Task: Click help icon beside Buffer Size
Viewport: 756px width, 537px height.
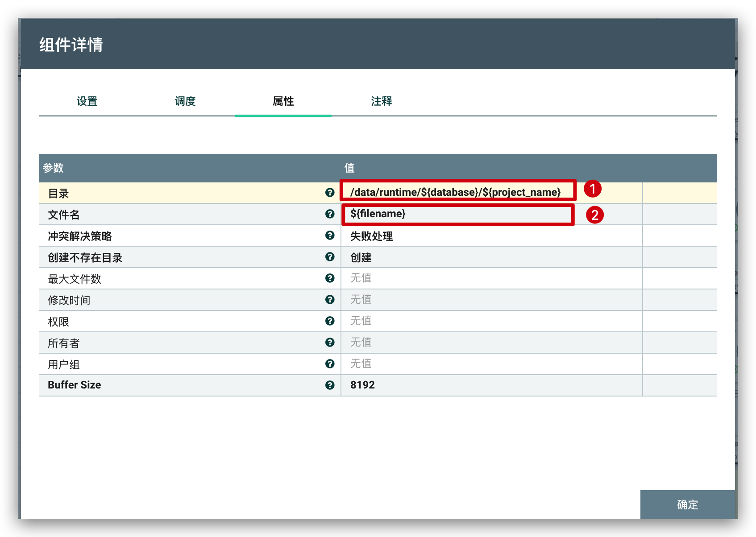Action: 330,385
